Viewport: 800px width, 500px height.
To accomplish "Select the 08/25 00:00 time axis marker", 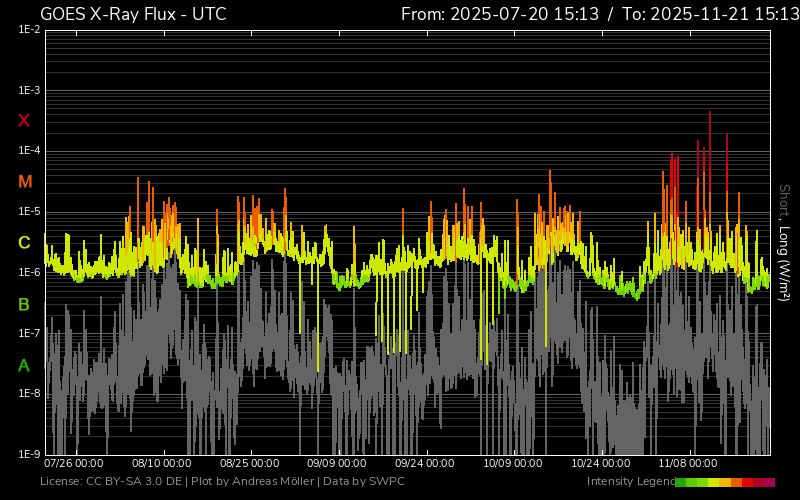I will [x=250, y=464].
